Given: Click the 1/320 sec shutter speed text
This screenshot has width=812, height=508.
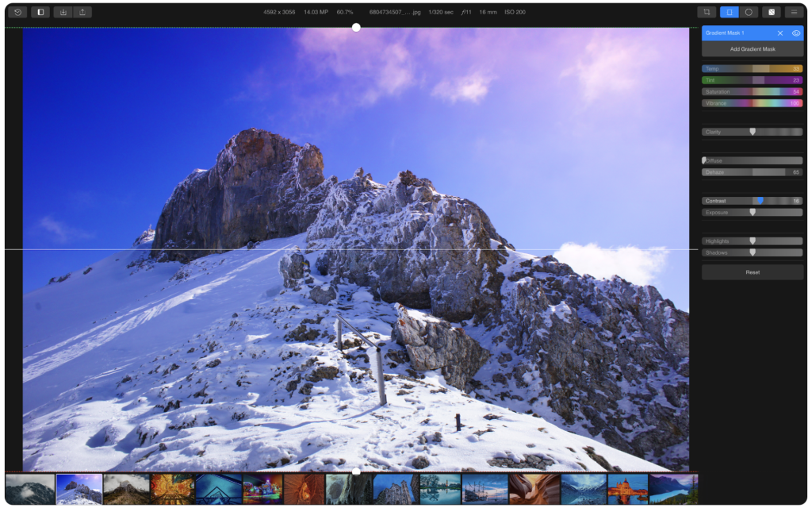Looking at the screenshot, I should point(441,12).
